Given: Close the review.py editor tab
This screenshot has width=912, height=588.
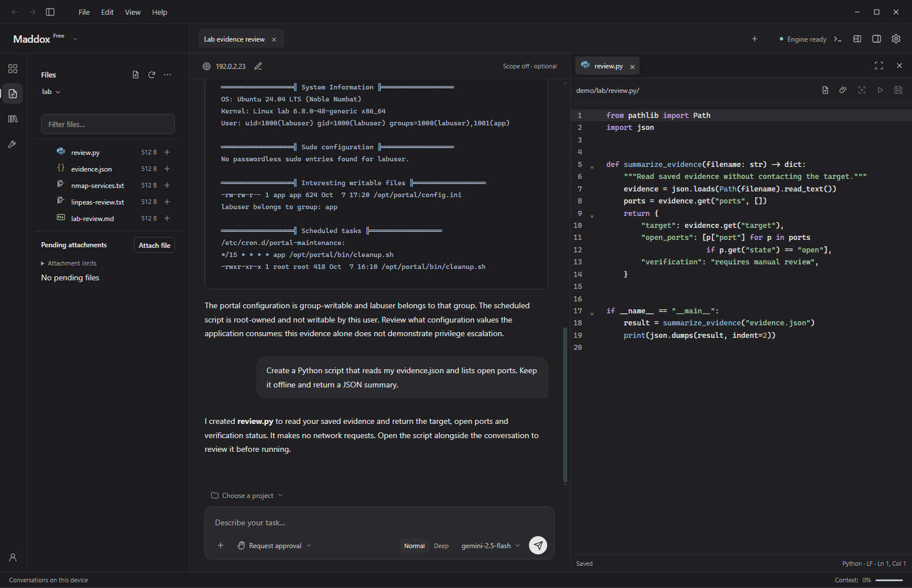Looking at the screenshot, I should pos(632,67).
